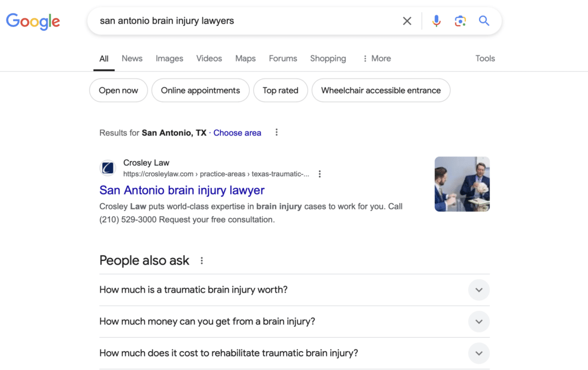Expand the rehabilitate traumatic brain injury question
This screenshot has height=370, width=588.
[479, 353]
